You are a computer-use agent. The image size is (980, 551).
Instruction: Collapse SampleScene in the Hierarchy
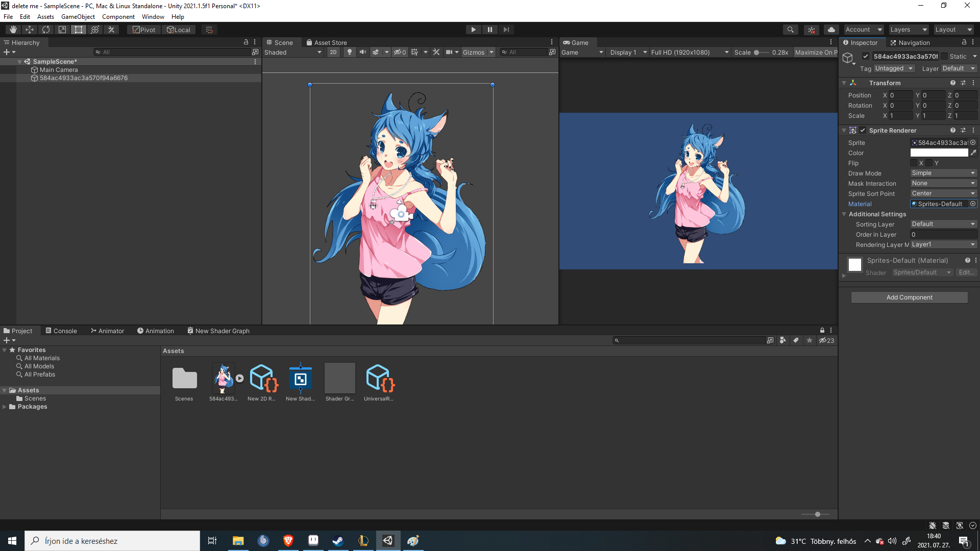tap(19, 62)
